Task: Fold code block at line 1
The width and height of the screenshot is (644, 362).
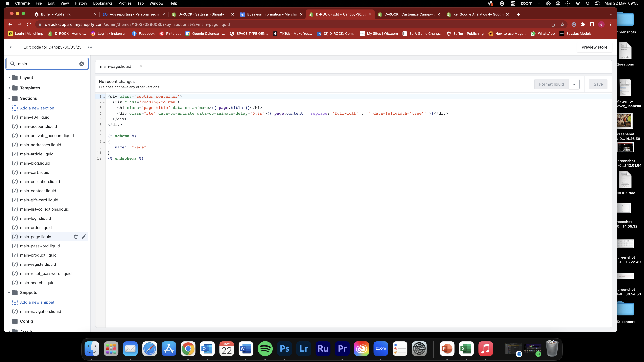Action: 104,97
